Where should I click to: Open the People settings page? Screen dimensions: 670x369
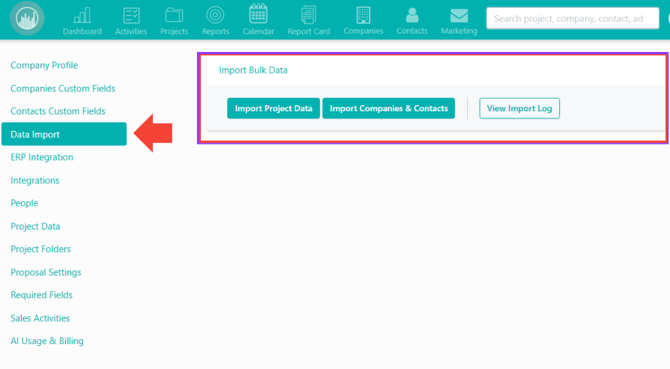click(24, 203)
